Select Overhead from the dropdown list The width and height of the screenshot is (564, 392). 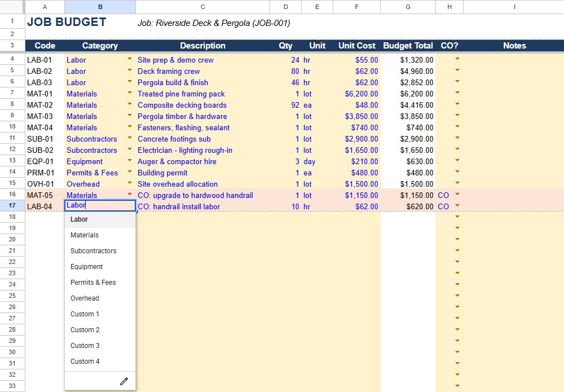click(100, 298)
